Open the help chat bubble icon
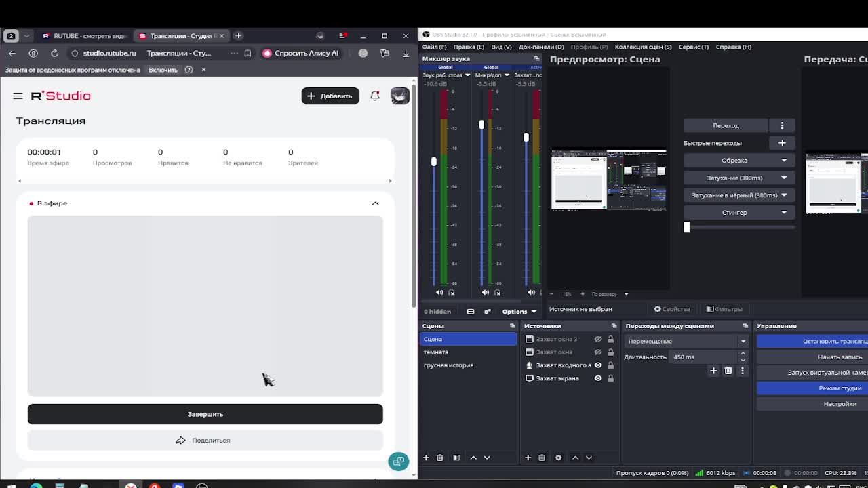The width and height of the screenshot is (868, 488). point(398,461)
